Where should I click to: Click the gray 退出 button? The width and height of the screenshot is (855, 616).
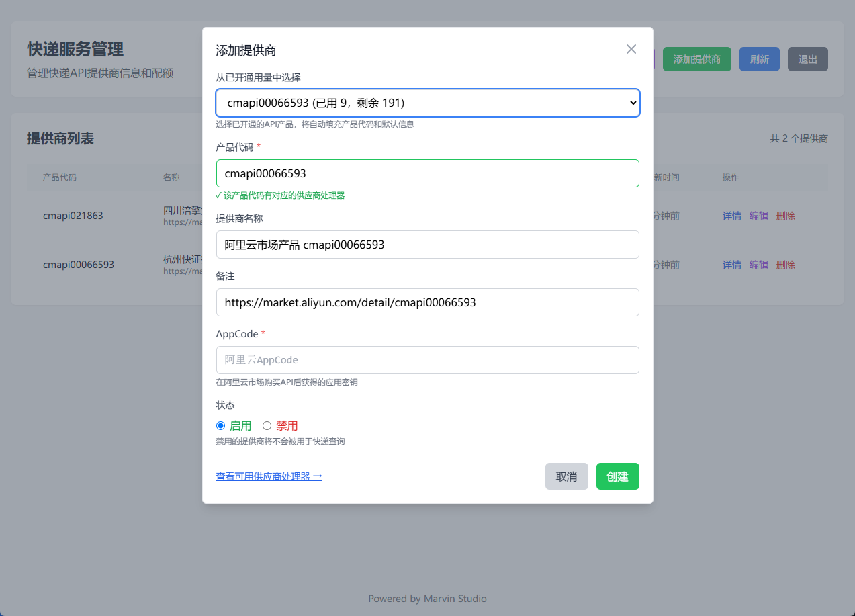[x=807, y=59]
